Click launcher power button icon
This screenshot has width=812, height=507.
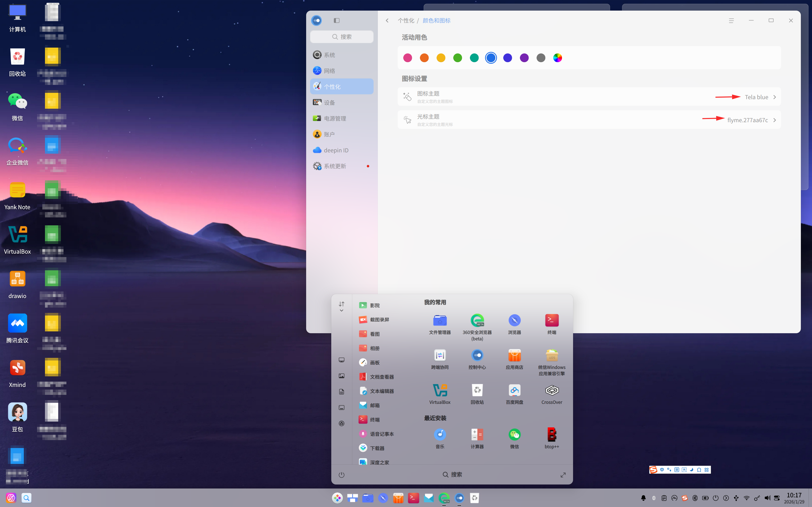pyautogui.click(x=341, y=475)
